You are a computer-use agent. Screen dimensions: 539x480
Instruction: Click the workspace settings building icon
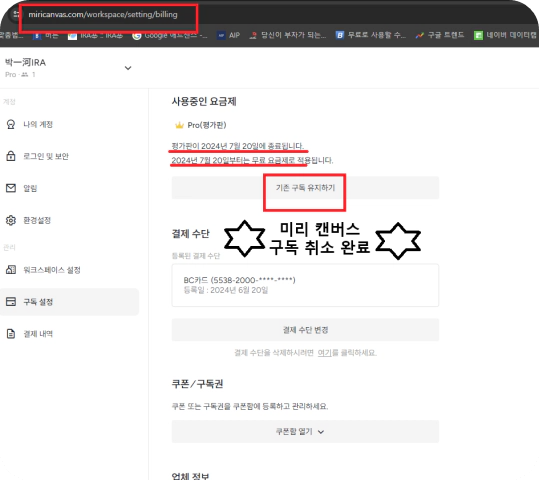tap(11, 270)
